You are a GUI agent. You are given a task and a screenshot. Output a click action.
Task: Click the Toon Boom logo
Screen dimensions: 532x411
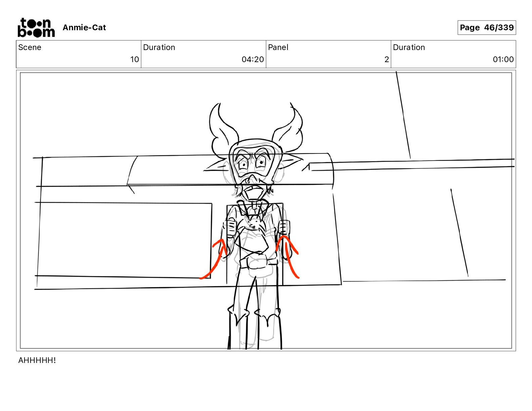[x=36, y=28]
